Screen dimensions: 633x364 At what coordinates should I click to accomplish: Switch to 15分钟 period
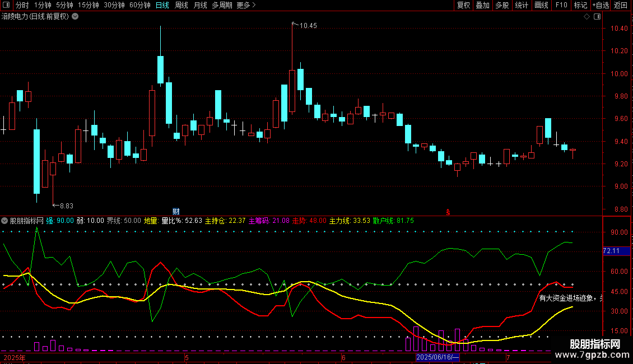pyautogui.click(x=89, y=5)
